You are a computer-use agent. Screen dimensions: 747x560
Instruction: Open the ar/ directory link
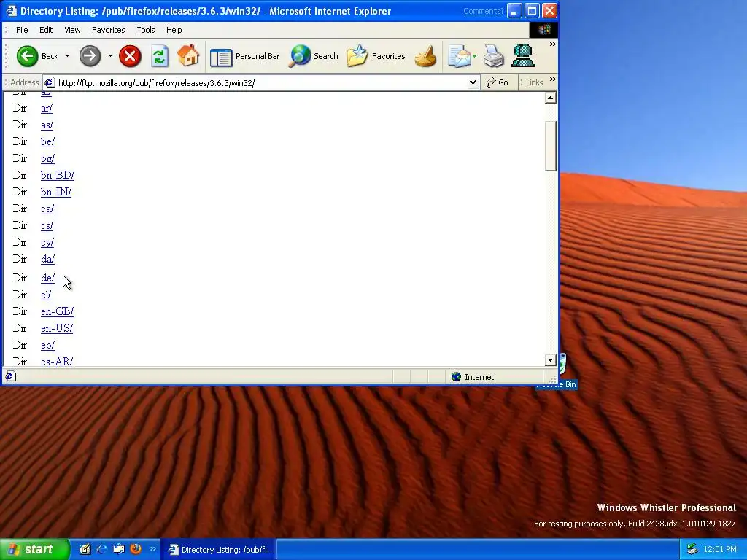point(47,108)
